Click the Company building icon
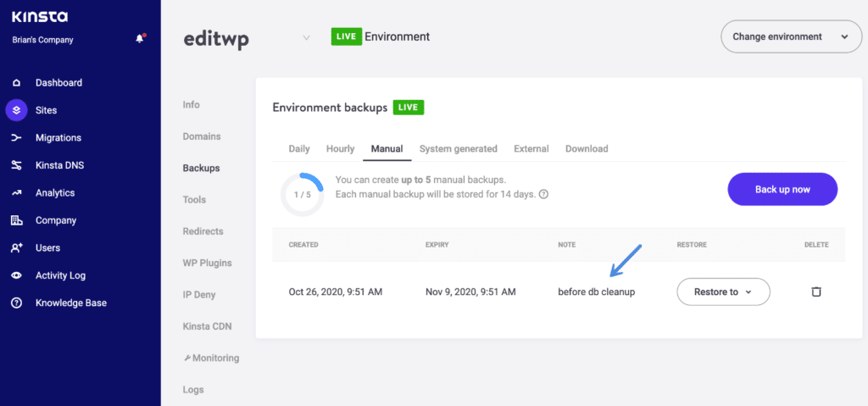The image size is (868, 406). point(17,220)
